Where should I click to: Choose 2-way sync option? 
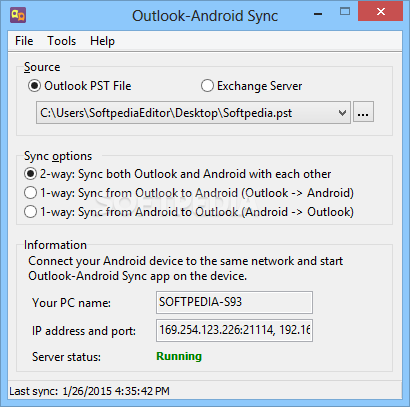point(178,174)
